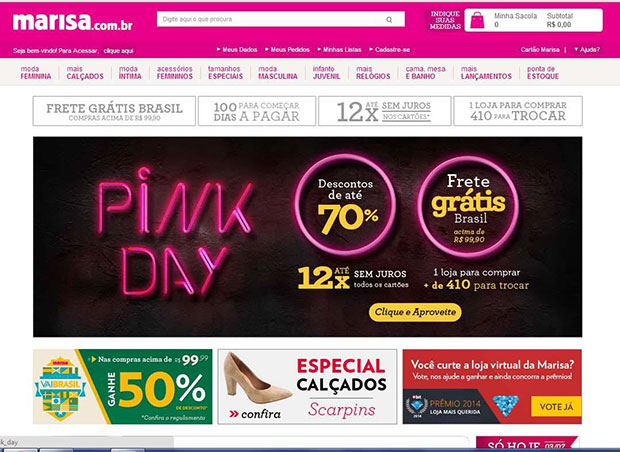Open the Minhas Listas link
The width and height of the screenshot is (620, 452).
(x=339, y=50)
